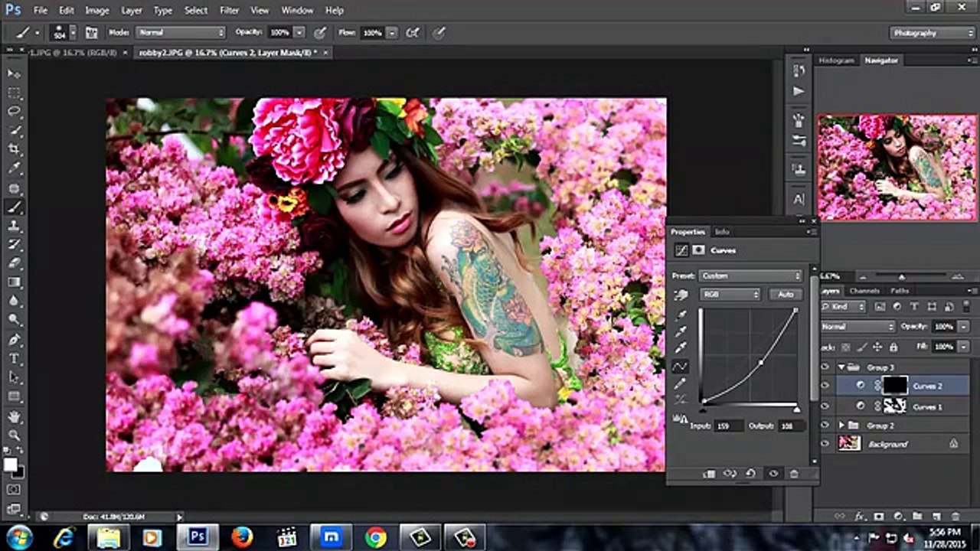Viewport: 980px width, 551px height.
Task: Select the Eyedropper tool in the toolbox
Action: pyautogui.click(x=14, y=169)
